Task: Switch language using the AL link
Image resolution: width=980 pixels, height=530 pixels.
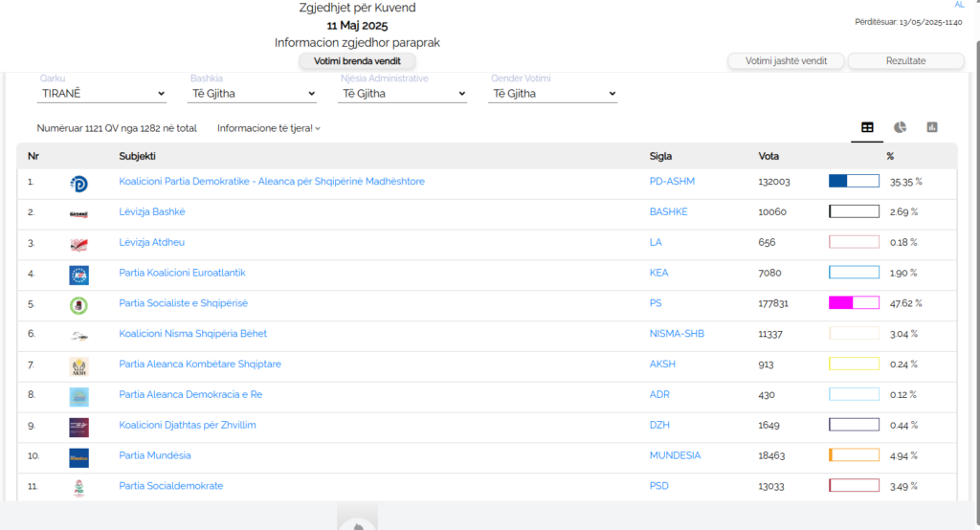Action: [x=959, y=5]
